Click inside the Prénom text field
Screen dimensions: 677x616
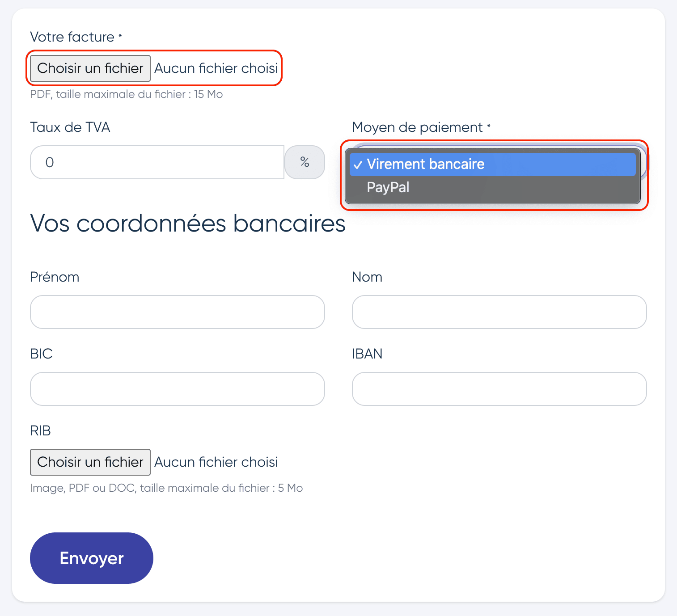point(178,312)
